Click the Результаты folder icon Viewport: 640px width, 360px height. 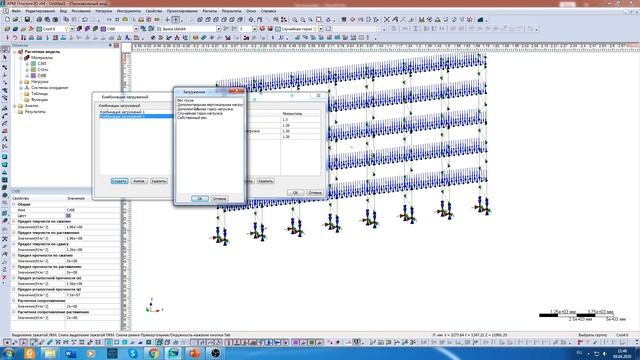click(x=20, y=111)
